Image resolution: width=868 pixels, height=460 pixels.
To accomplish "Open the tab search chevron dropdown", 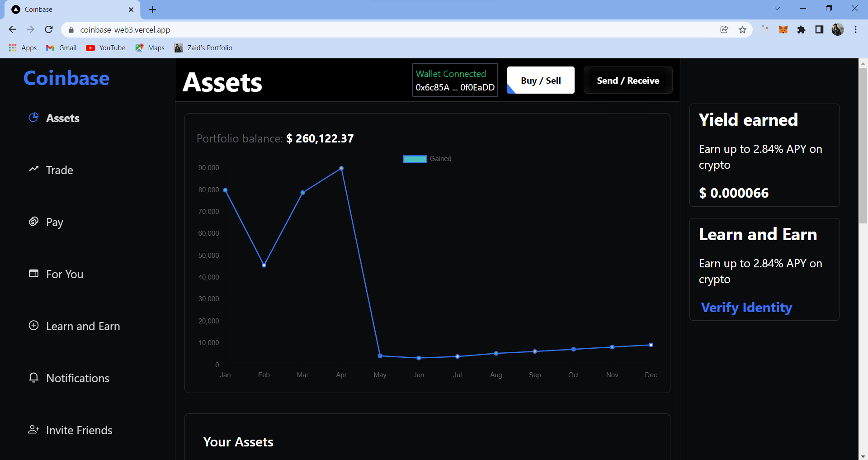I will point(777,9).
